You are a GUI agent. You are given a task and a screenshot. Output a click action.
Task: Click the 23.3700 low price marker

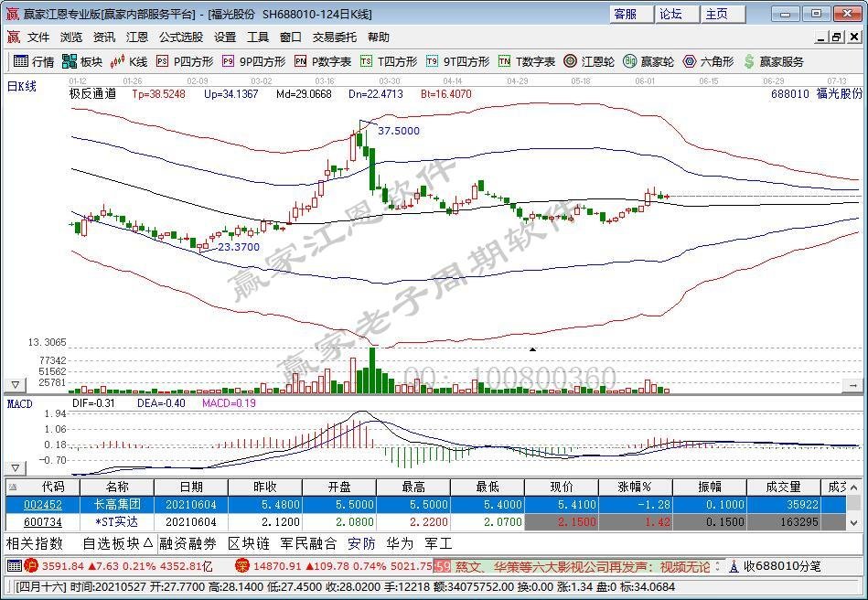click(239, 247)
